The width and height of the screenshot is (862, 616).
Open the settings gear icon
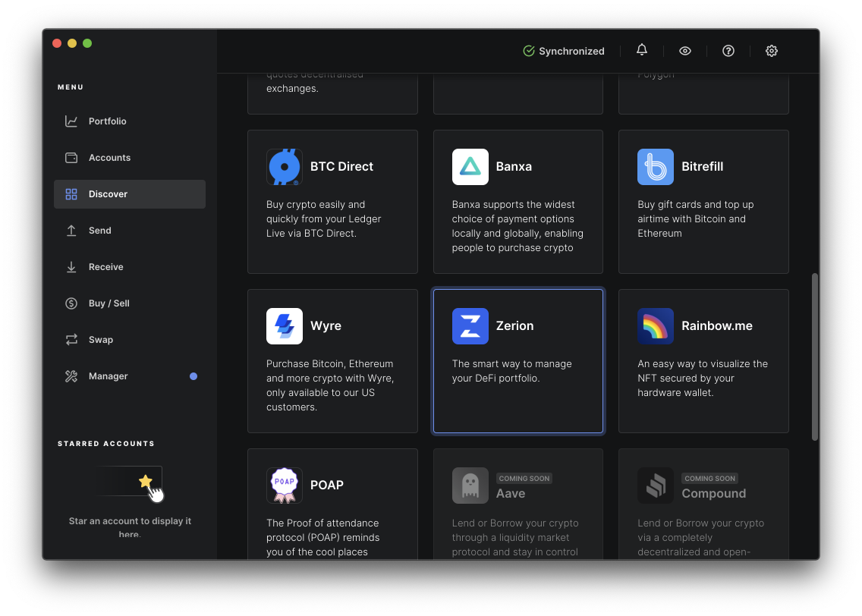[772, 50]
